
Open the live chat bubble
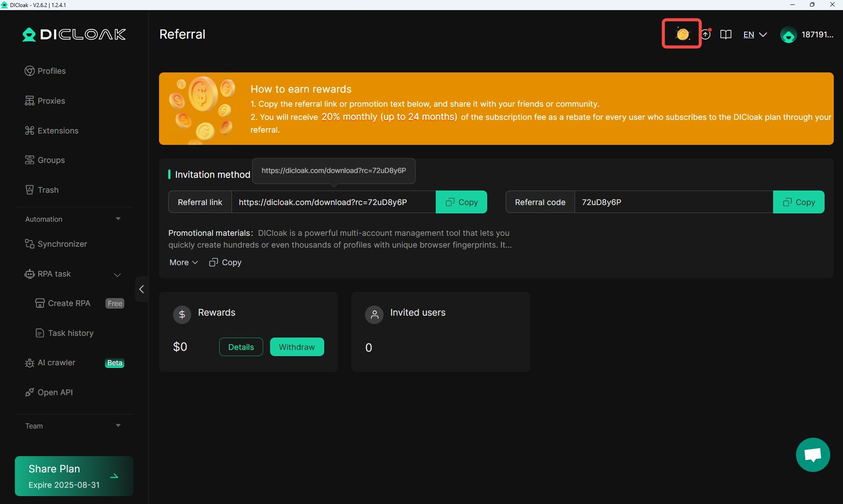pyautogui.click(x=813, y=454)
